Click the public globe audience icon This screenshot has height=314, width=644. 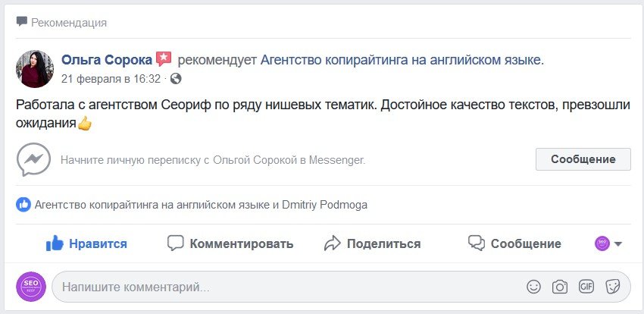(x=176, y=78)
